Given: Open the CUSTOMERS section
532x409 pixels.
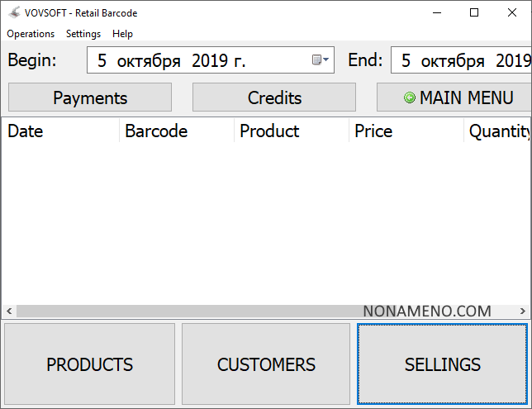Looking at the screenshot, I should [x=266, y=364].
